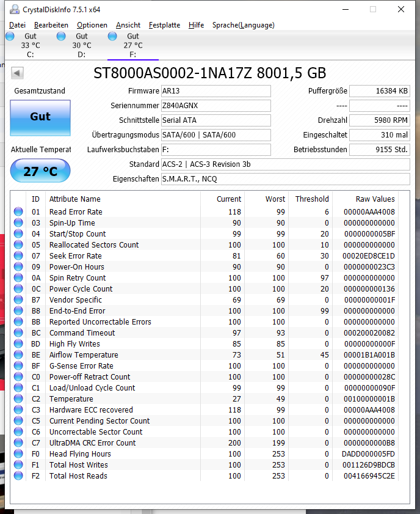Open the Ansicht menu
Viewport: 420px width, 514px height.
coord(128,25)
